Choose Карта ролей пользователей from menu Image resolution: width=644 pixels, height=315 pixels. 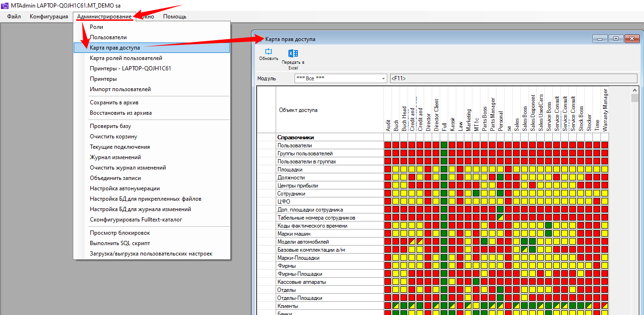tap(126, 58)
